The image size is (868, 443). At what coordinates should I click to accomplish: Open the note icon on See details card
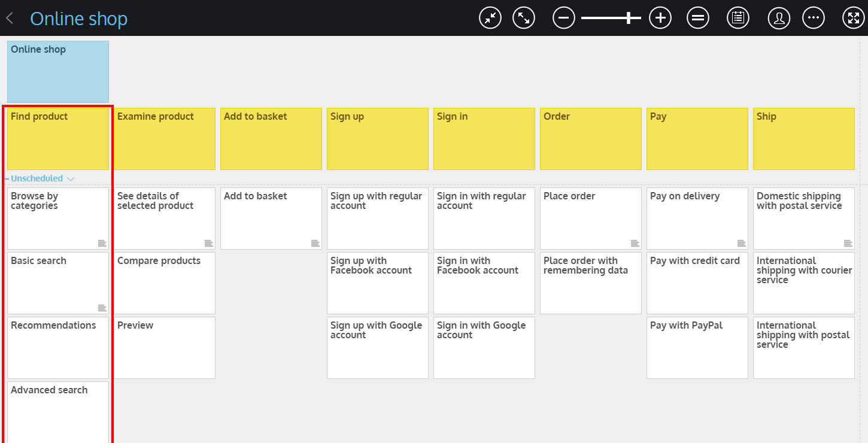[208, 243]
